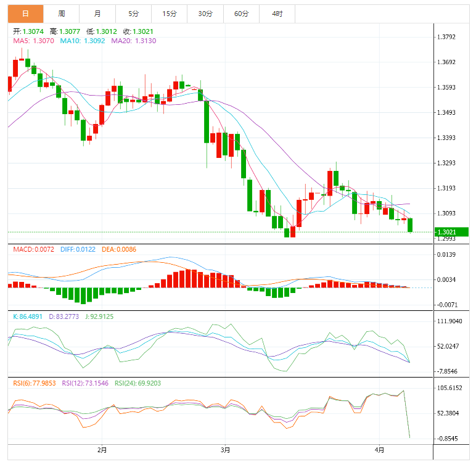Click the 105.6152 RSI axis value
Screen dimensions: 476x467
click(449, 388)
